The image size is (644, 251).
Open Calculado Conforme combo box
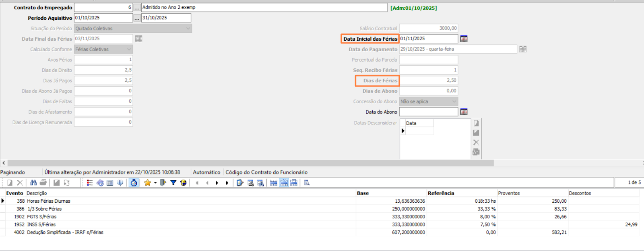(129, 50)
